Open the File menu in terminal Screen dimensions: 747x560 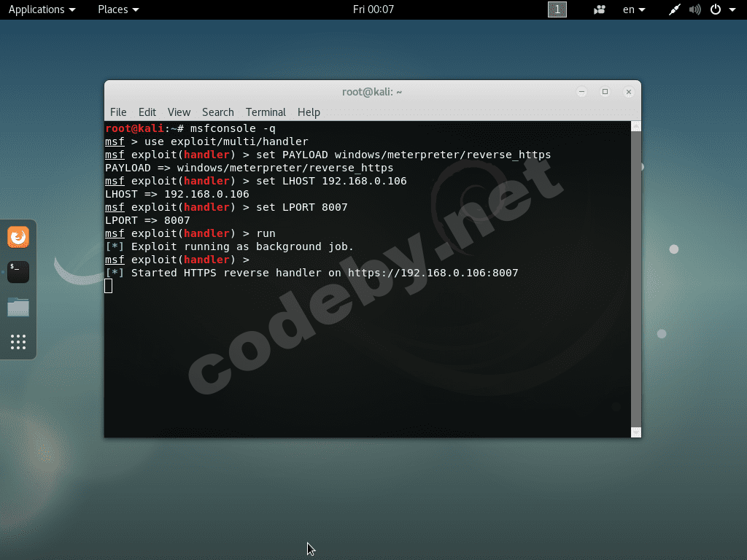click(118, 112)
